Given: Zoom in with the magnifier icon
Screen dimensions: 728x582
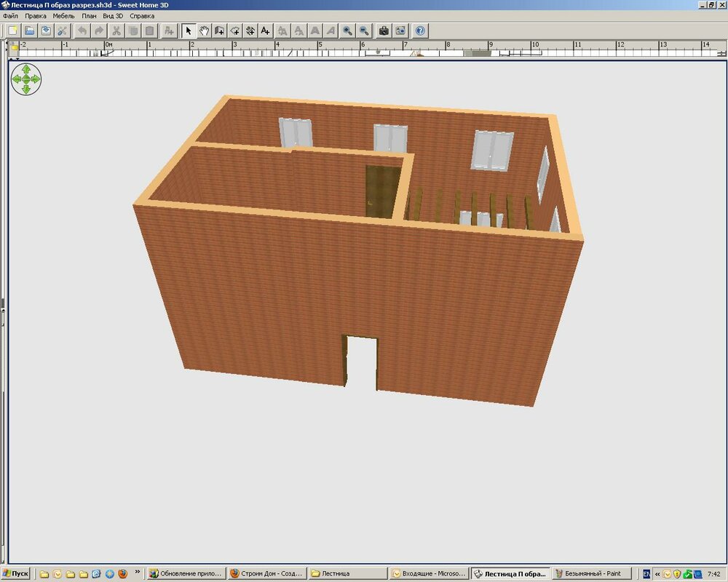Looking at the screenshot, I should click(348, 31).
